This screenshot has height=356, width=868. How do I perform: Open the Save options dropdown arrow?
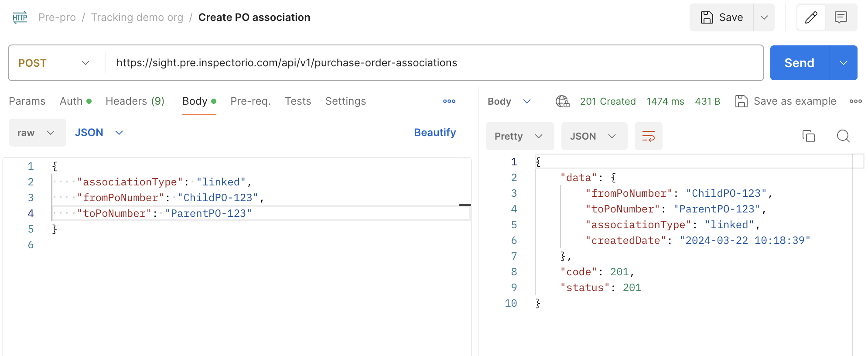764,17
